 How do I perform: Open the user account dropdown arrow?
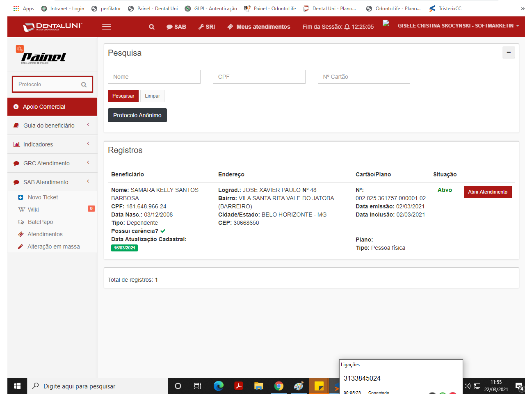518,26
